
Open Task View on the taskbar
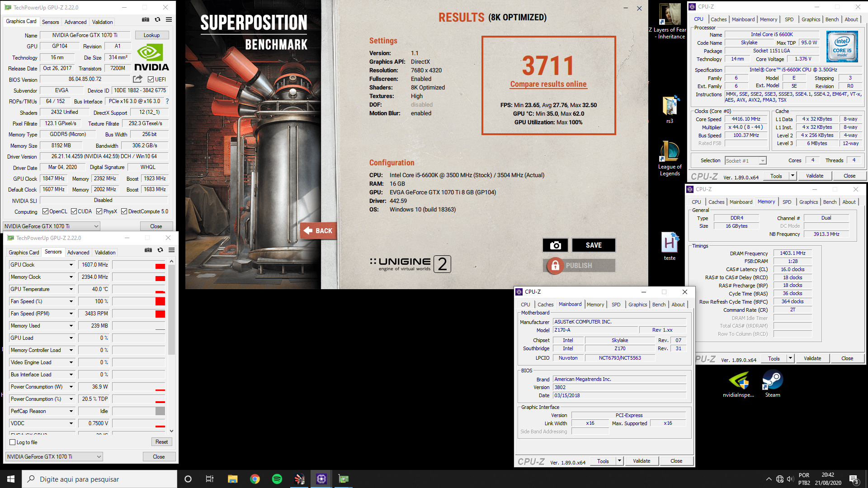[210, 479]
